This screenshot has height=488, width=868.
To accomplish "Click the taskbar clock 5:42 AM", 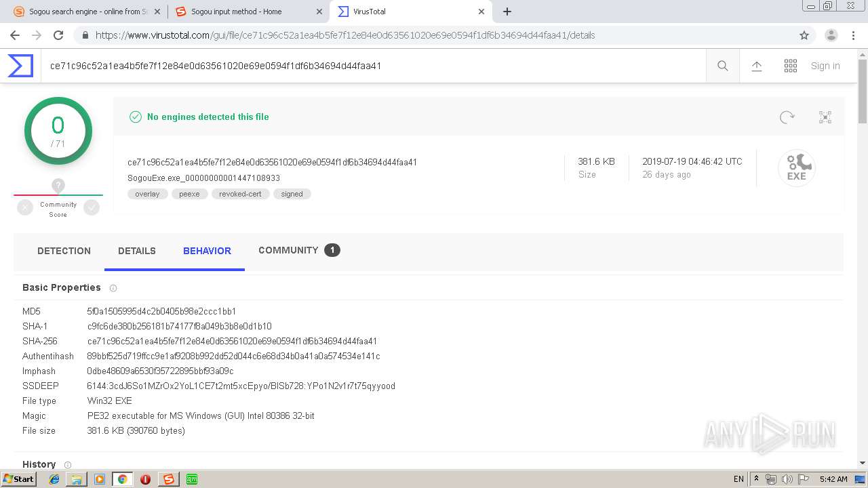I will (833, 479).
